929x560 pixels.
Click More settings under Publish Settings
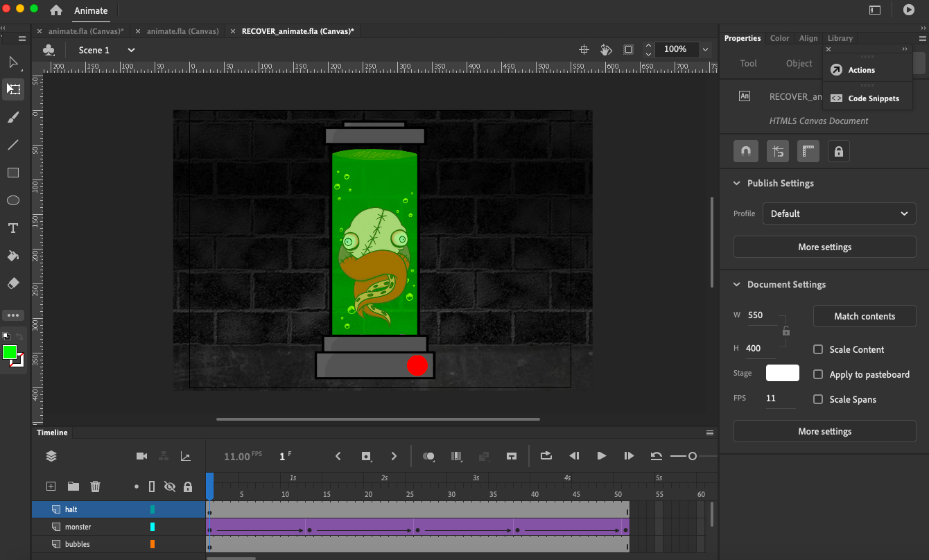[x=825, y=247]
